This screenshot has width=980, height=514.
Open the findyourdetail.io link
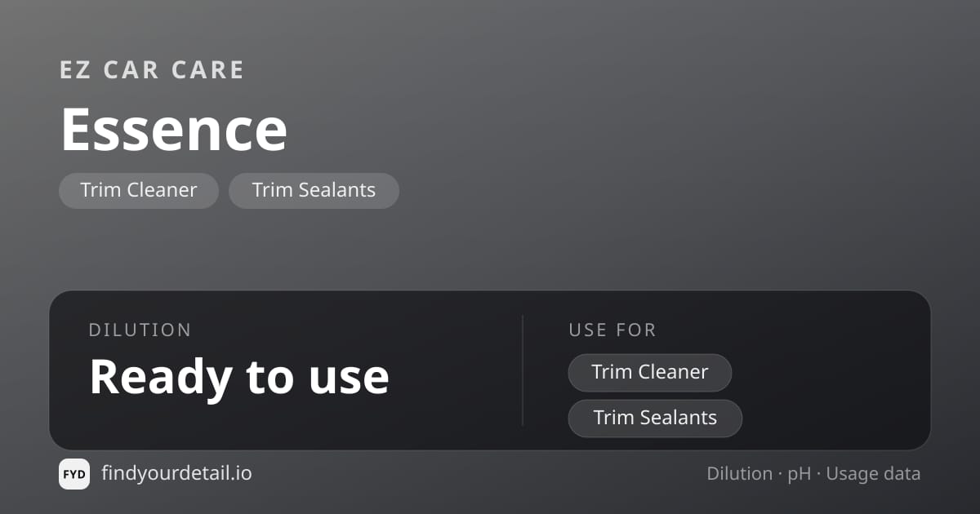176,473
